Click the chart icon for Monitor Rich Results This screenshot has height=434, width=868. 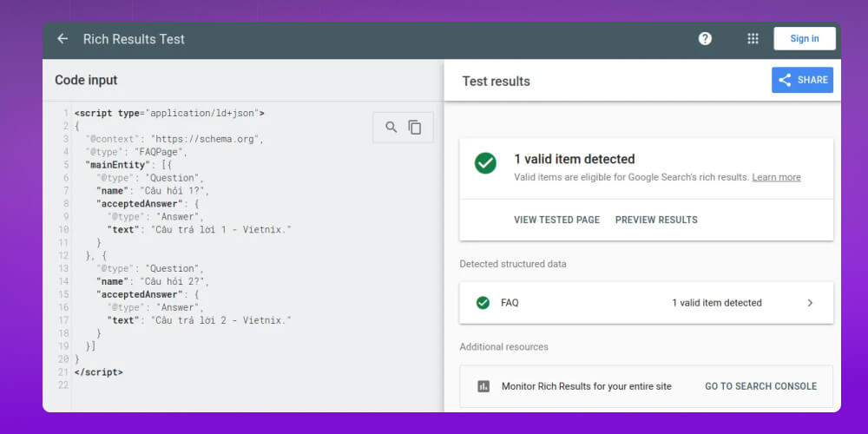(483, 386)
